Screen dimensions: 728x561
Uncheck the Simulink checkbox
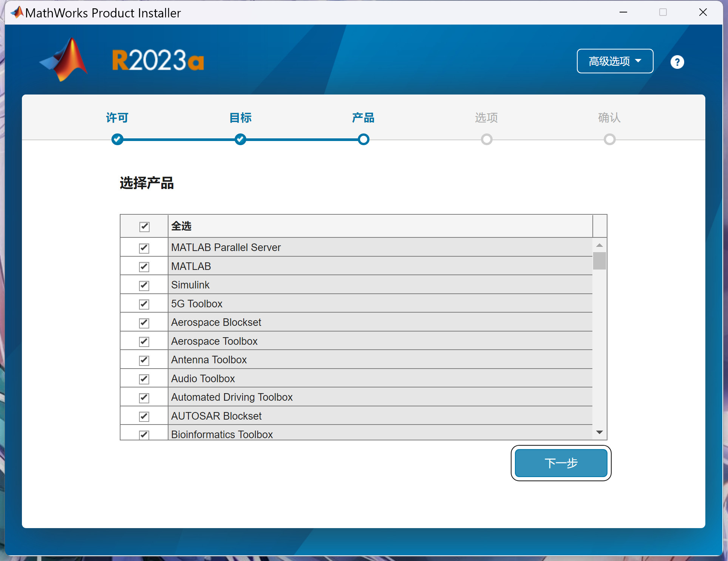(144, 285)
